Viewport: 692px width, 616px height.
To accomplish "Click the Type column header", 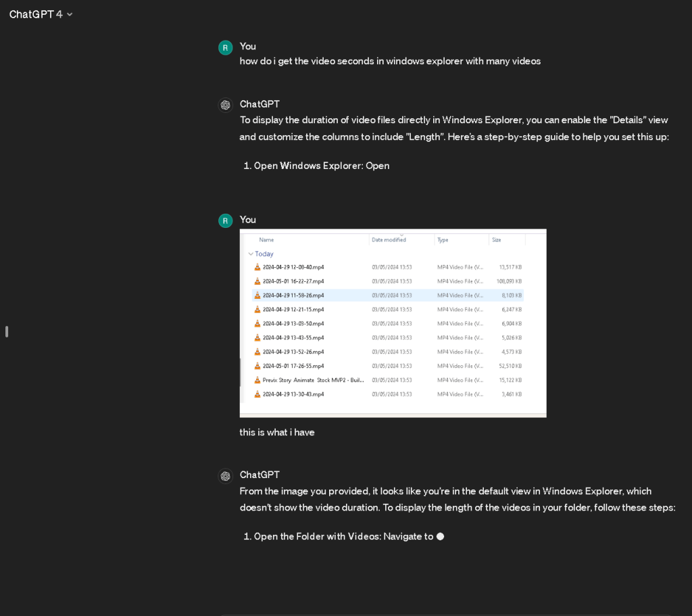I will (x=443, y=240).
